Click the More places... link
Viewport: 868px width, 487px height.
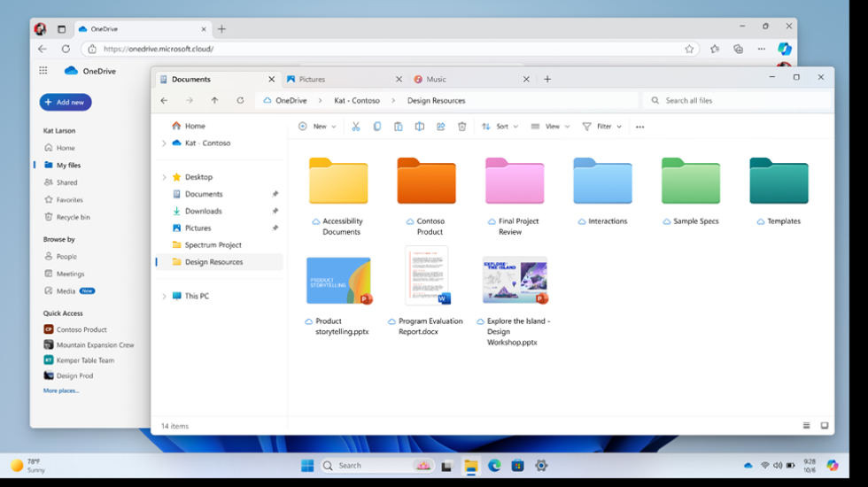coord(61,390)
